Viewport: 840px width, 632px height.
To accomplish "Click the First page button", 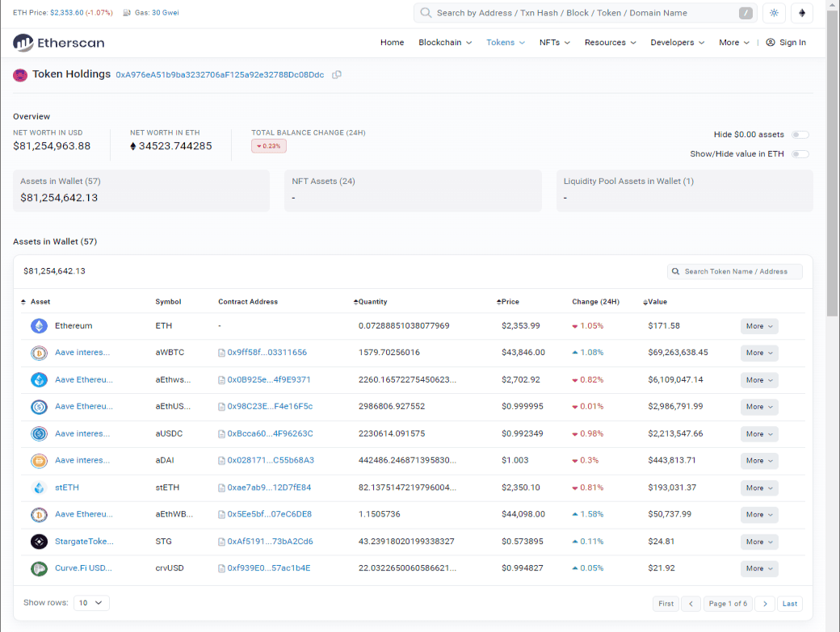I will pos(666,604).
